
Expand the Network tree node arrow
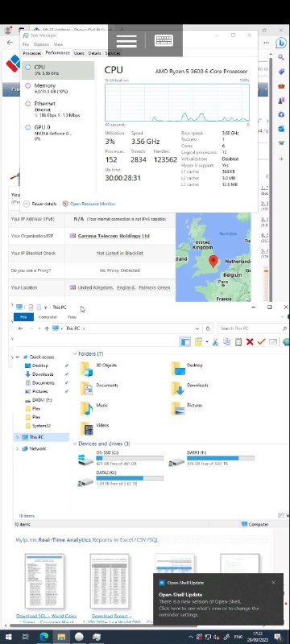tap(17, 449)
